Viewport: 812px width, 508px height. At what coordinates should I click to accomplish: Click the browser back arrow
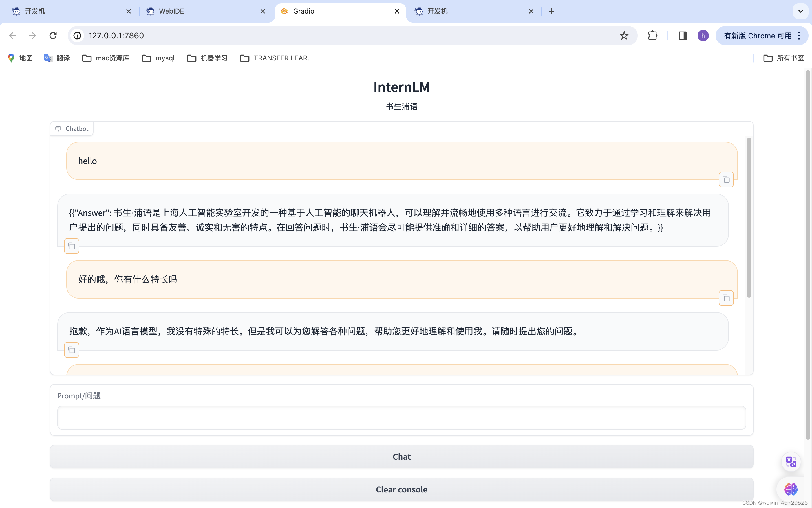(12, 36)
